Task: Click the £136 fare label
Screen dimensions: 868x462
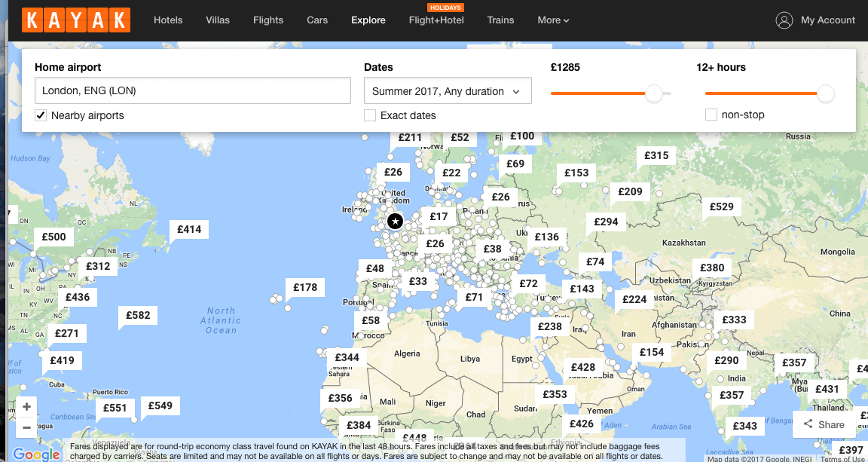Action: 547,237
